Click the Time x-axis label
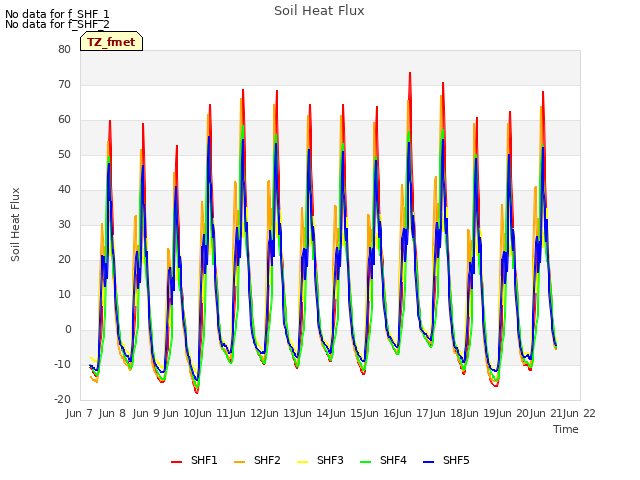Image resolution: width=640 pixels, height=480 pixels. [566, 429]
